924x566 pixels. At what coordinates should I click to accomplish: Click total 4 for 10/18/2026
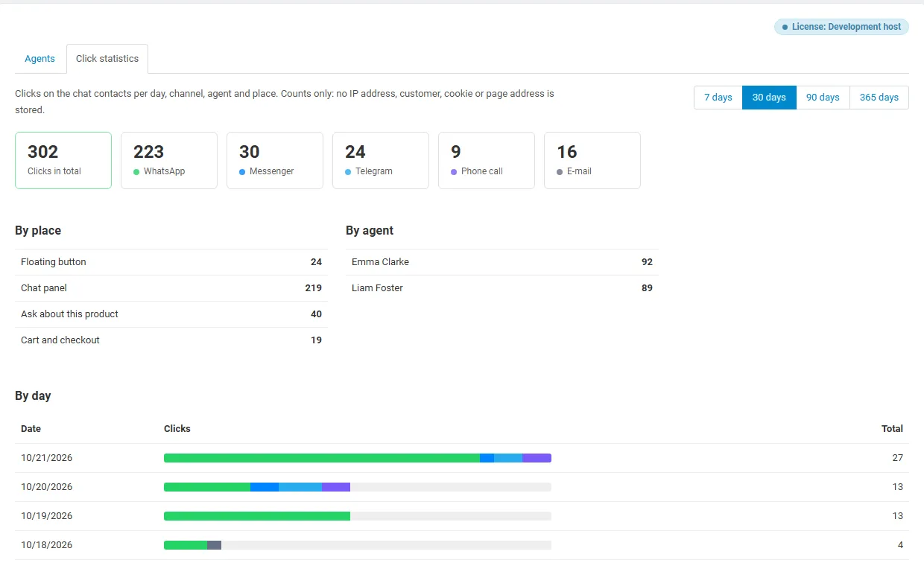point(900,545)
